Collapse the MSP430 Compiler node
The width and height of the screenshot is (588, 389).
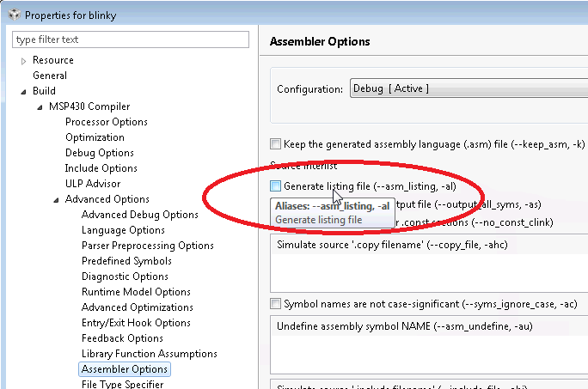coord(40,106)
